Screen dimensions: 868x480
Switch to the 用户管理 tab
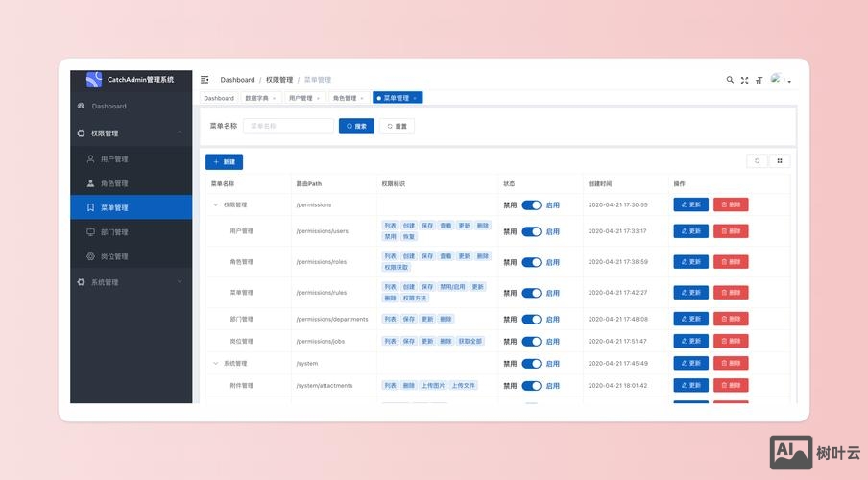click(x=301, y=98)
